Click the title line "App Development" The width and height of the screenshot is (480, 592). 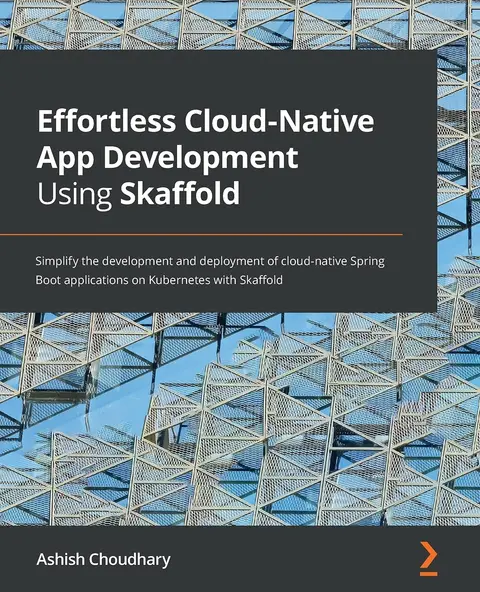tap(167, 159)
